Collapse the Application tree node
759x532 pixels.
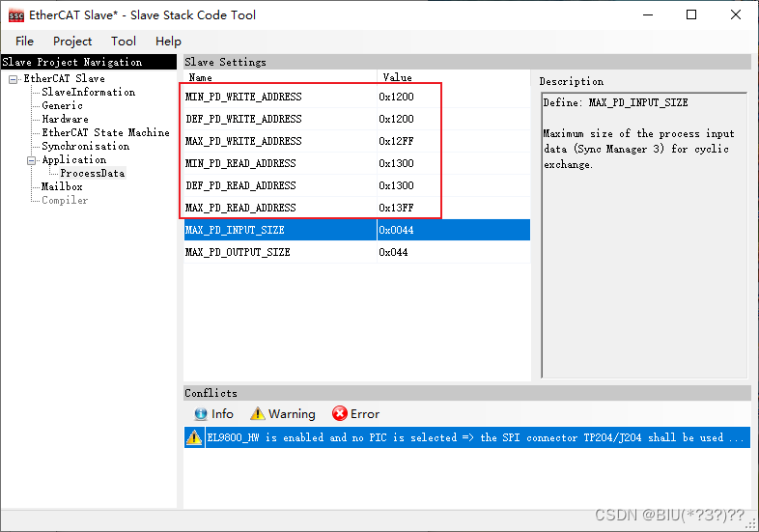(32, 160)
